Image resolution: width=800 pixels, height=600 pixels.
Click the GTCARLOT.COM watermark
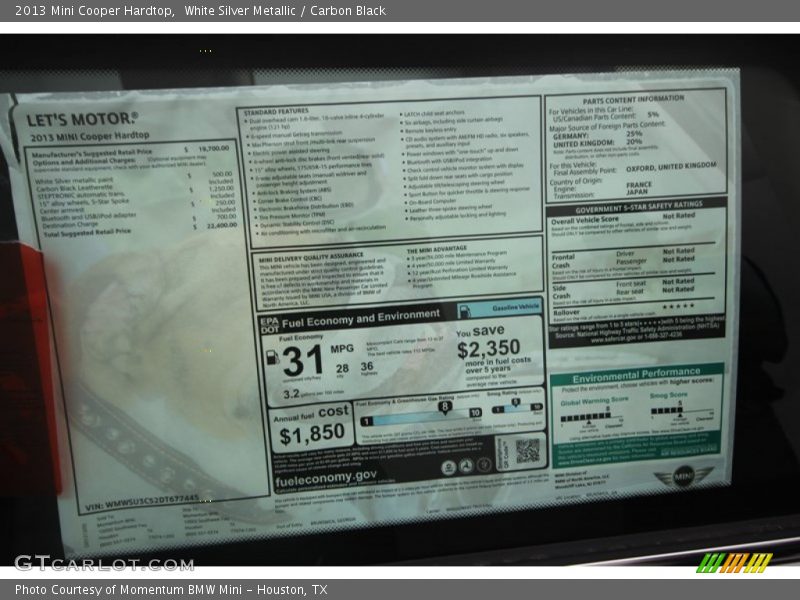click(104, 563)
